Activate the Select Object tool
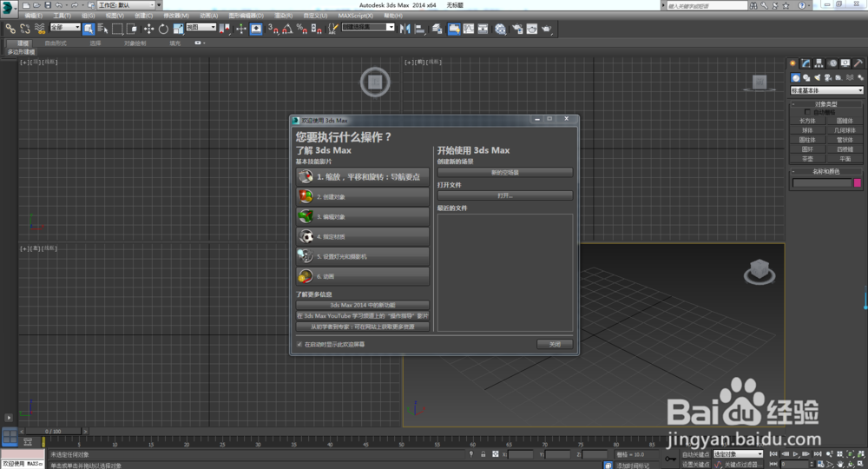The width and height of the screenshot is (868, 469). click(x=89, y=29)
